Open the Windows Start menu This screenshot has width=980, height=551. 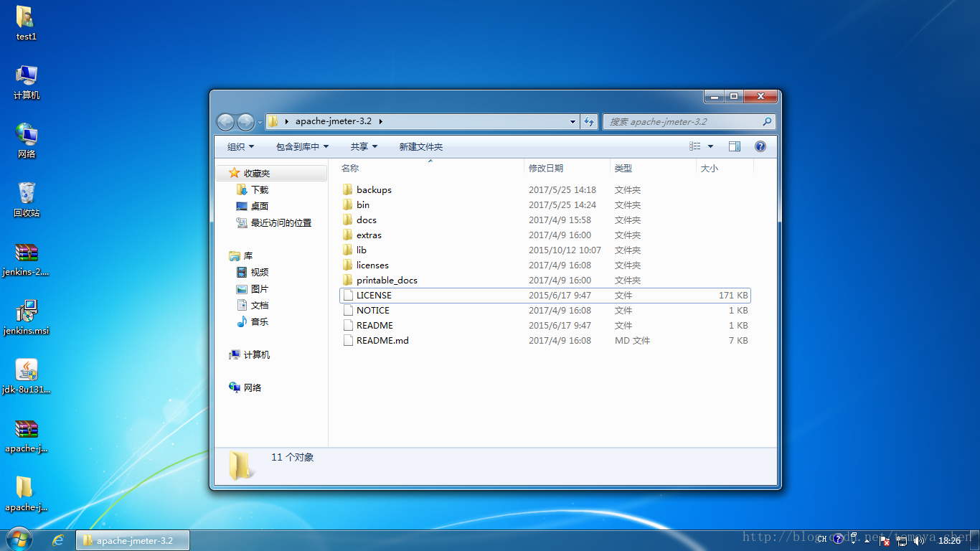coord(19,540)
